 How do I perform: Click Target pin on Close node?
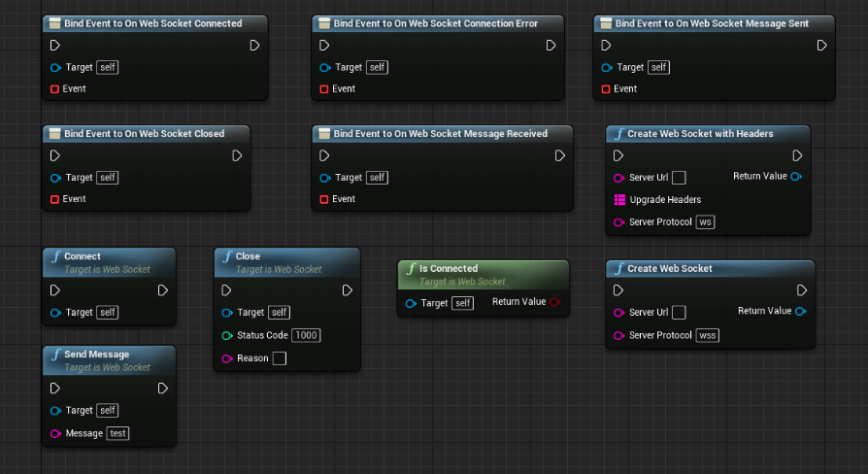pyautogui.click(x=227, y=313)
